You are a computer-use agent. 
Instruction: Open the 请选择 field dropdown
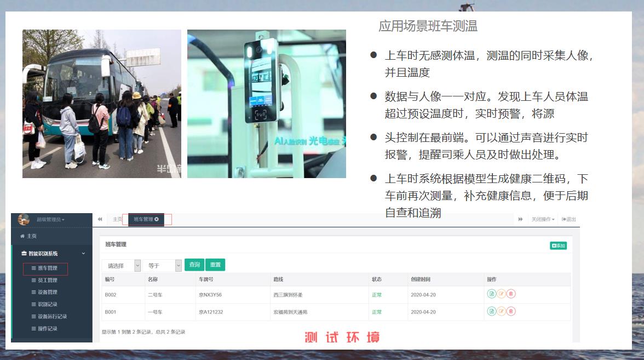[121, 265]
